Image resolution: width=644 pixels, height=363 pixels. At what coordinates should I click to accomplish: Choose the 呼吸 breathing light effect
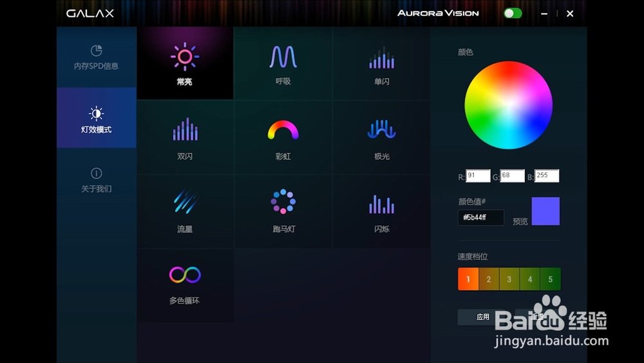[x=283, y=63]
